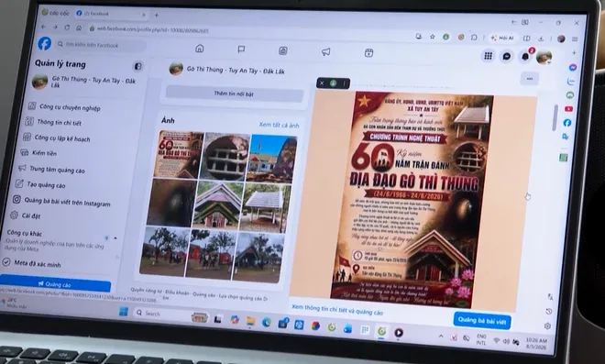Open Microsoft Edge from the taskbar
Screen dimensions: 605x364
coord(267,323)
